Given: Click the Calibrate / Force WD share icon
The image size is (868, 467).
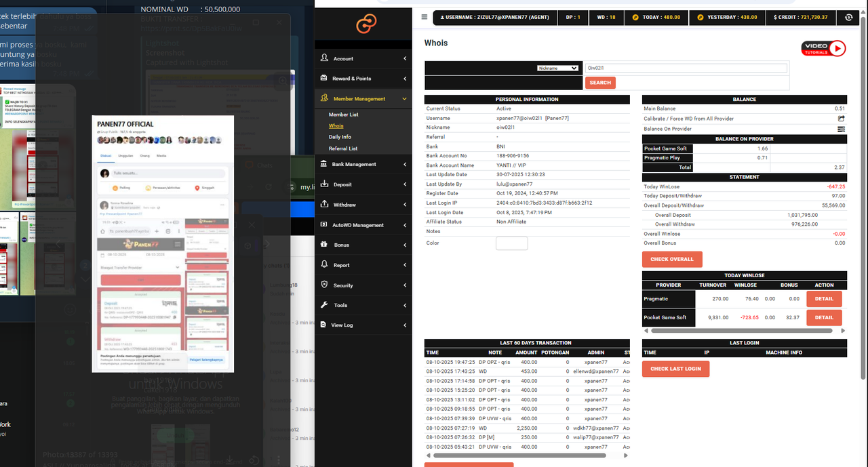Looking at the screenshot, I should (841, 118).
